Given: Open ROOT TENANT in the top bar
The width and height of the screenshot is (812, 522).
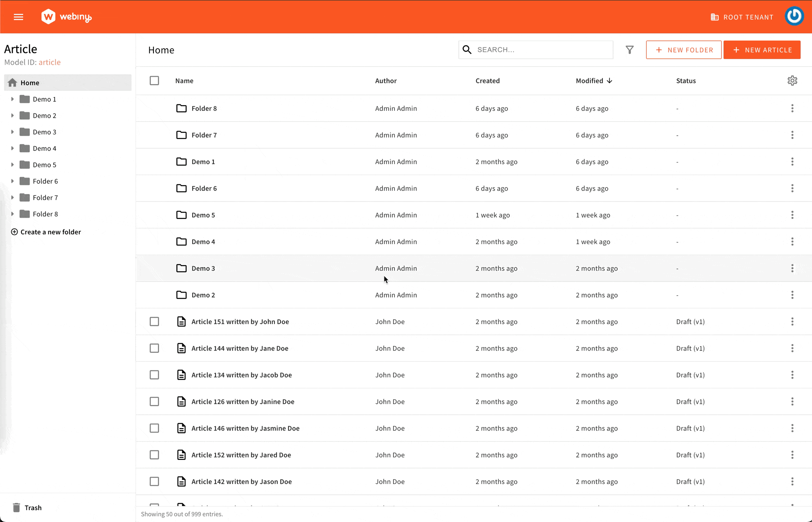Looking at the screenshot, I should click(x=742, y=17).
